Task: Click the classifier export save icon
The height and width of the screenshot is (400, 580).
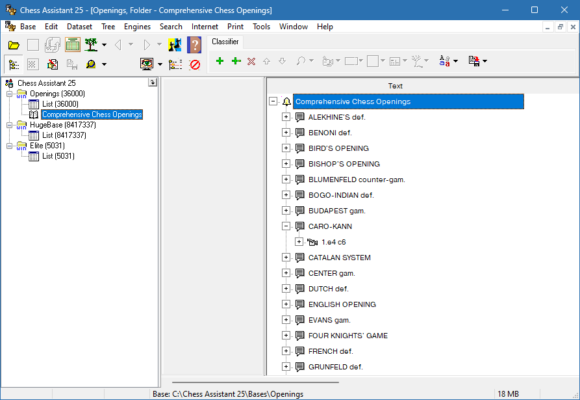Action: [x=474, y=61]
